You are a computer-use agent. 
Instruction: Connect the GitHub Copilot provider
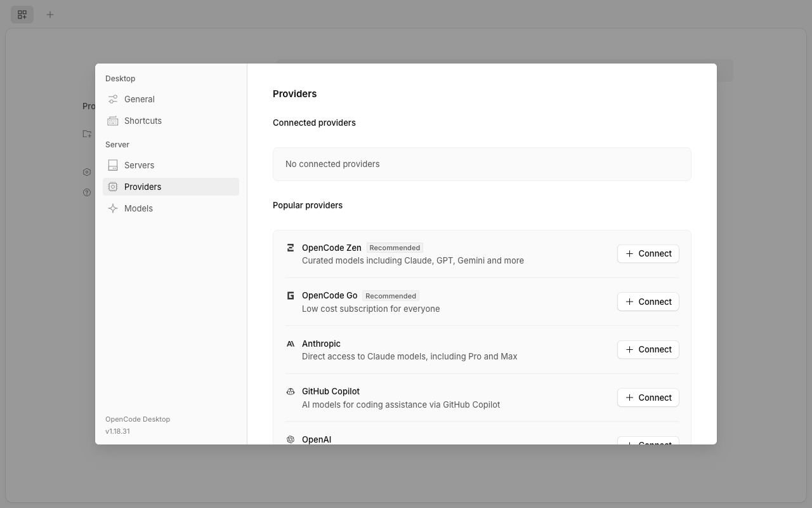(648, 398)
